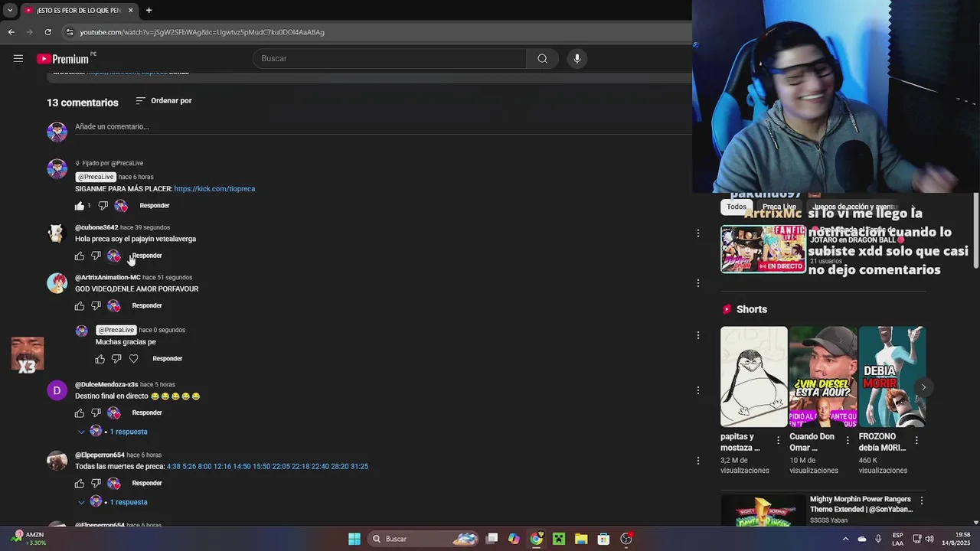Screen dimensions: 980x551
Task: Open options for Power Rangers Theme video
Action: 922,500
